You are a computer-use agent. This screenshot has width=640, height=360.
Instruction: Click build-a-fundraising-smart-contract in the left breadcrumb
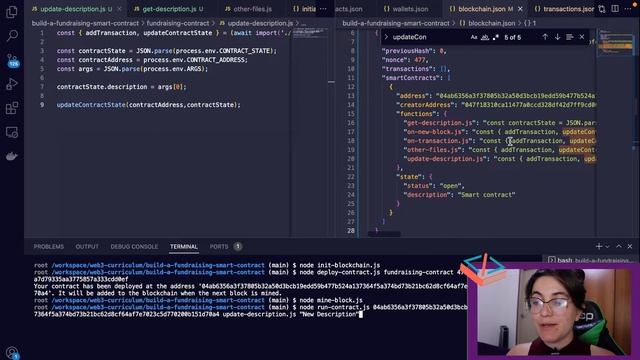coord(85,23)
